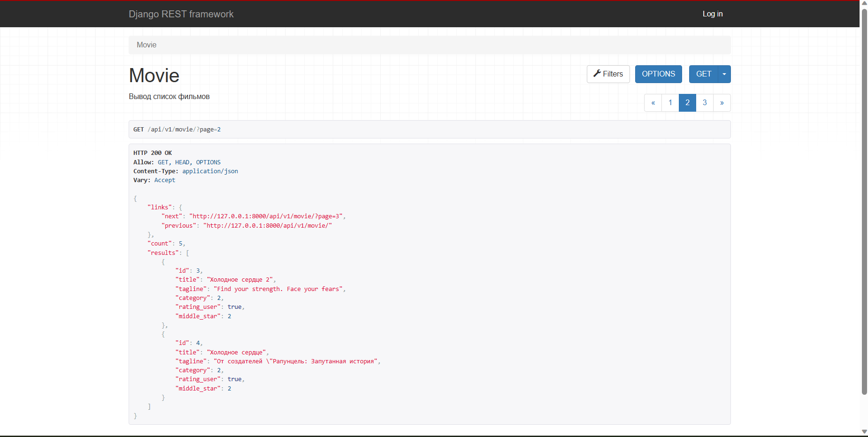
Task: Click the Log in link
Action: (x=712, y=14)
